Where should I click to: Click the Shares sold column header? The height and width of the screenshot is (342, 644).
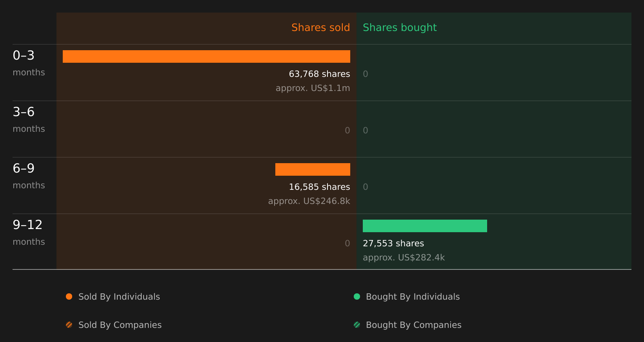(x=321, y=27)
